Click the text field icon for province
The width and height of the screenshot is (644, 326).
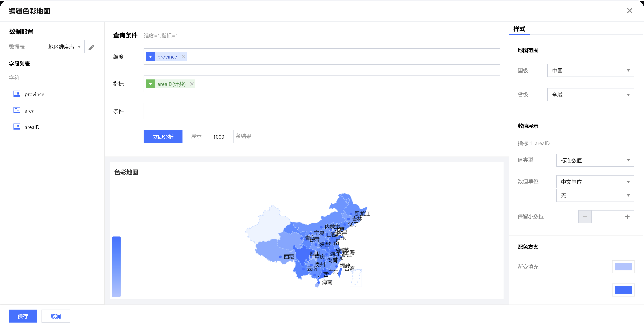[x=17, y=94]
